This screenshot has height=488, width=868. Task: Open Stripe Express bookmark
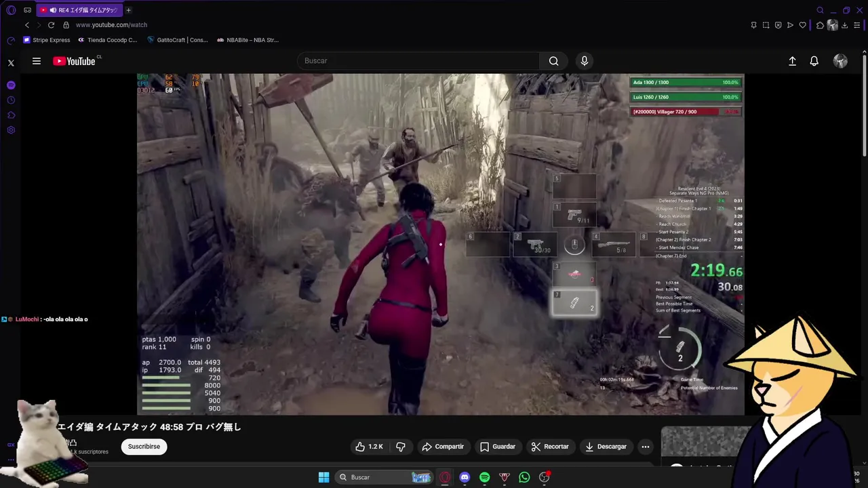point(47,40)
